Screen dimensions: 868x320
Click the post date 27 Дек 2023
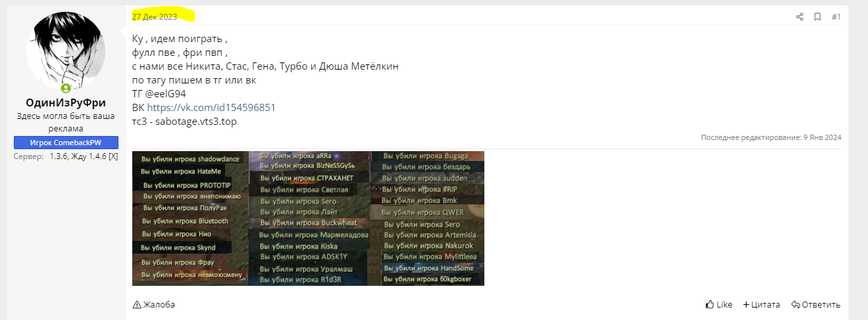[x=154, y=16]
